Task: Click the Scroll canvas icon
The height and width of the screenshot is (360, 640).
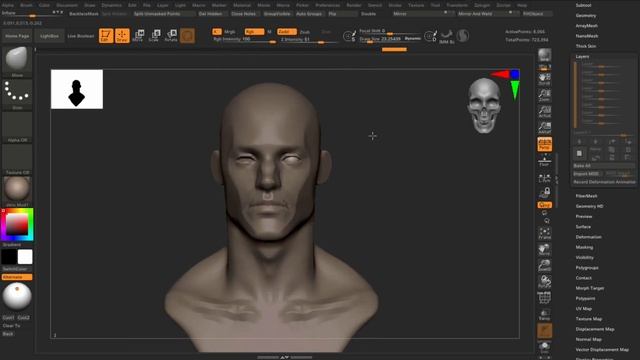Action: (x=544, y=79)
